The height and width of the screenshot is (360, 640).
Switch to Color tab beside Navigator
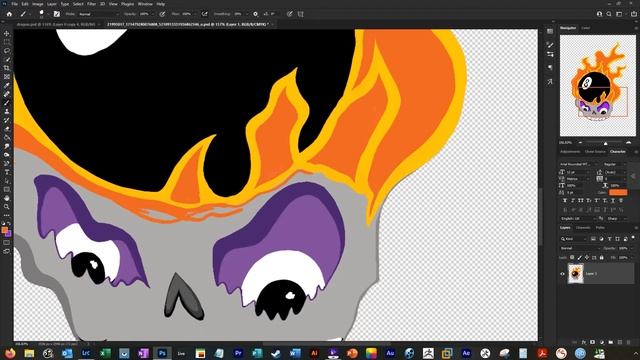point(585,28)
